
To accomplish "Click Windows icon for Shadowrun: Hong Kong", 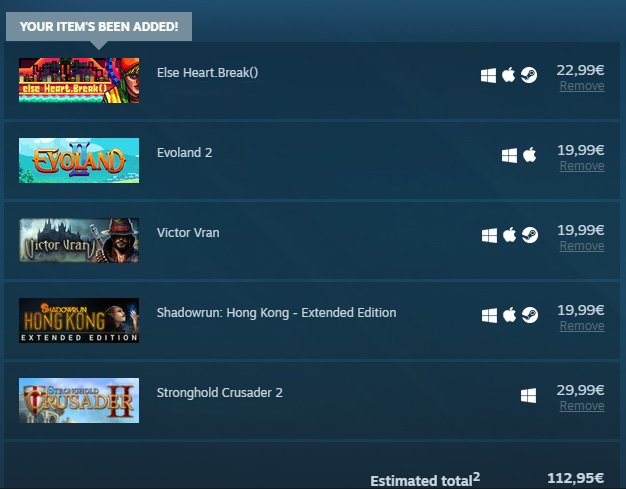I will 489,315.
